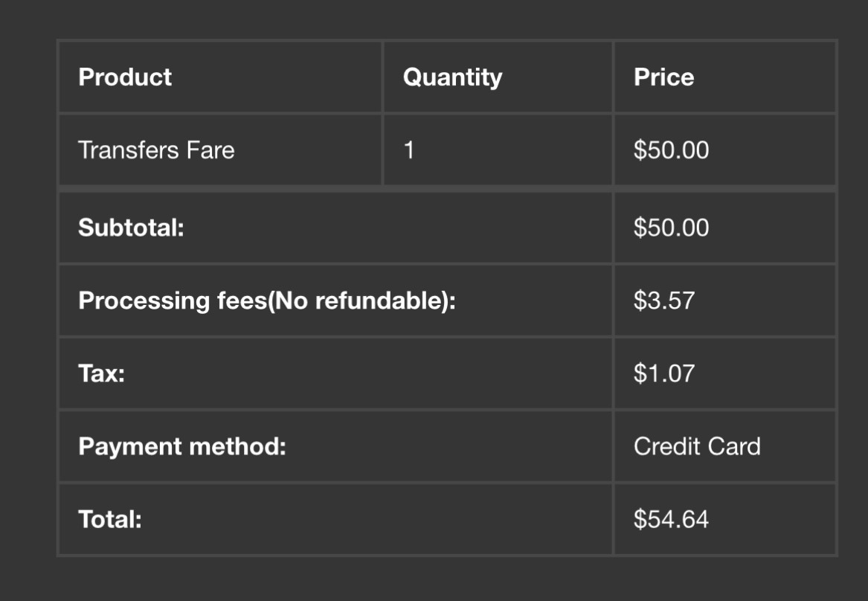Click the Subtotal amount $50.00

671,228
